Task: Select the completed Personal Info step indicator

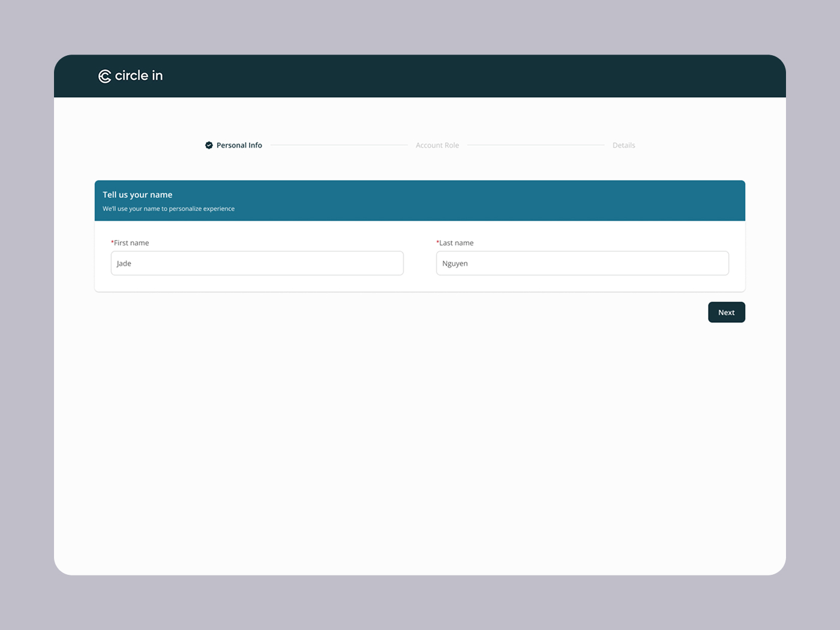Action: (x=234, y=145)
